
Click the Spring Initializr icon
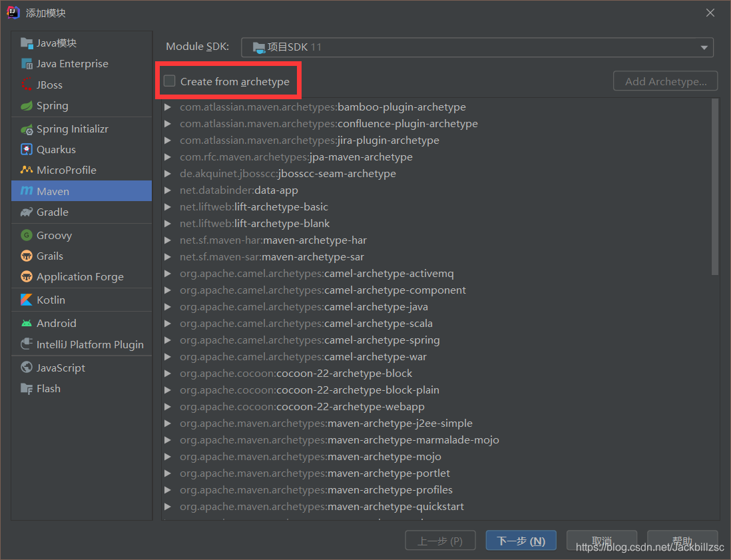click(x=27, y=129)
